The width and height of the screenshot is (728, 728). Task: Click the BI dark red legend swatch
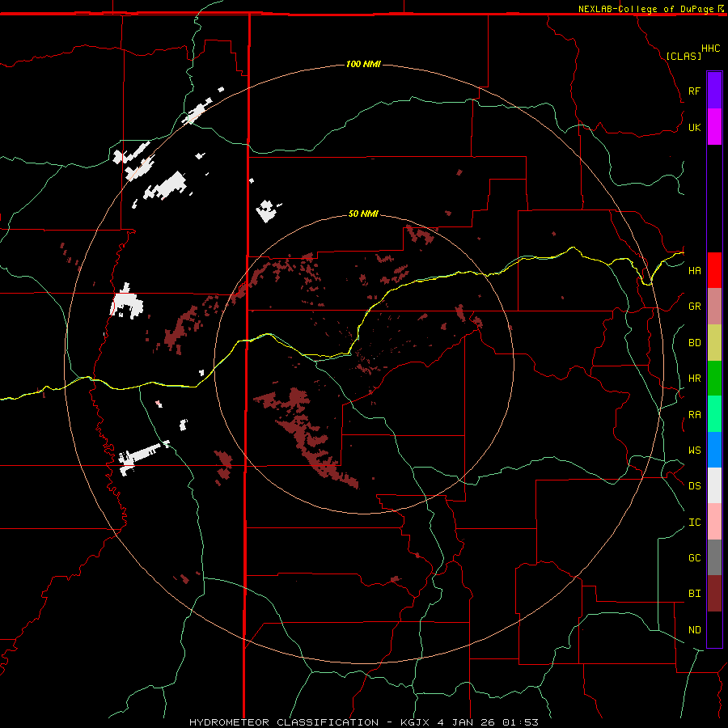point(714,594)
